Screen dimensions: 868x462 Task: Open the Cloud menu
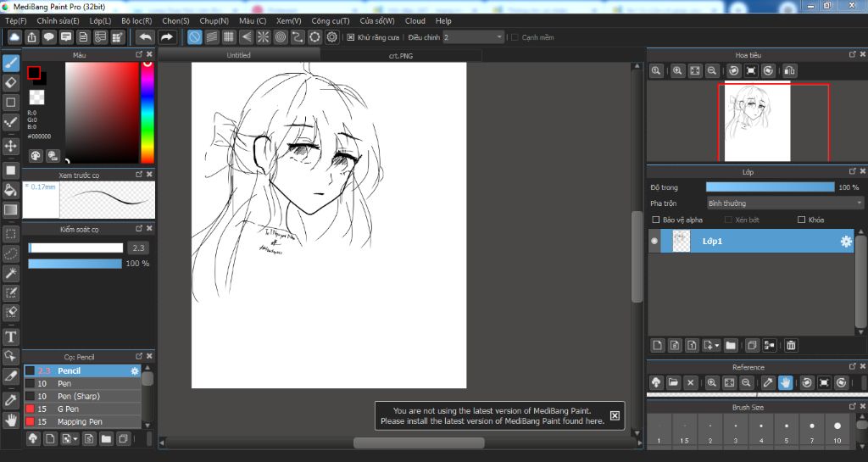(415, 20)
